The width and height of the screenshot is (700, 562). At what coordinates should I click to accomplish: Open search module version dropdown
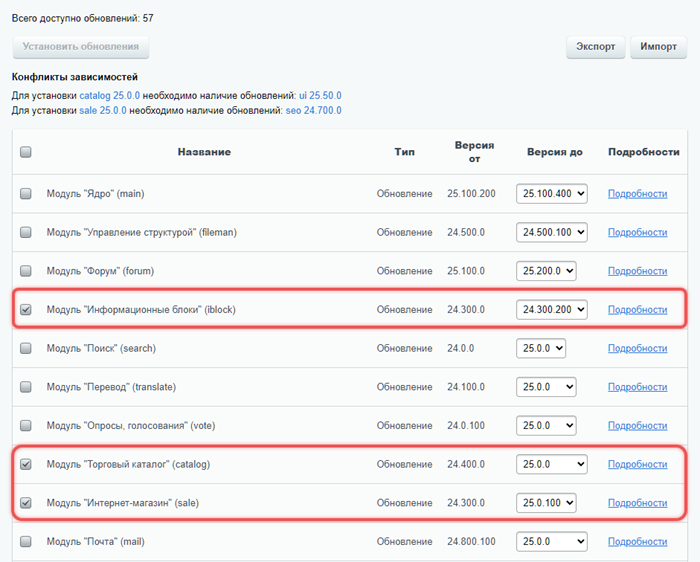click(541, 348)
